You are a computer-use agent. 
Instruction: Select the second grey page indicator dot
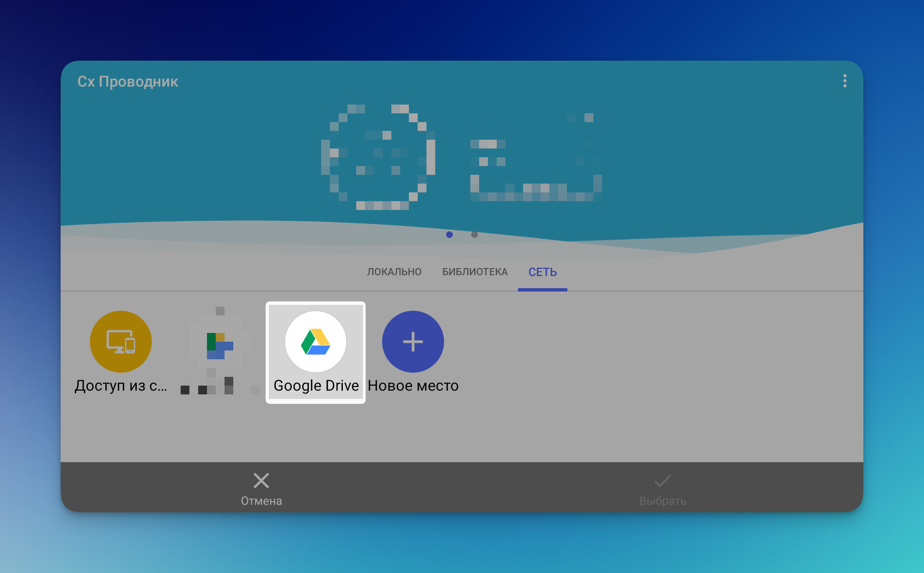click(475, 235)
